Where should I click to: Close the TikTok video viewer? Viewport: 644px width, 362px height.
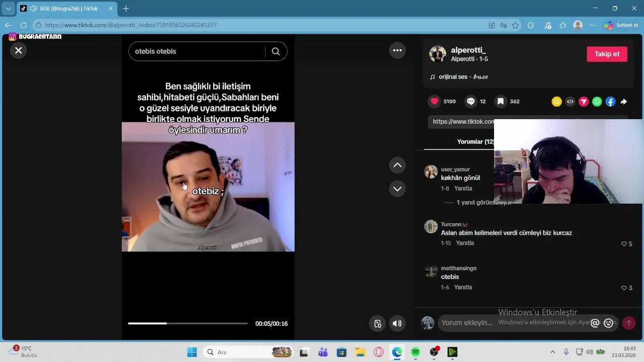(19, 50)
